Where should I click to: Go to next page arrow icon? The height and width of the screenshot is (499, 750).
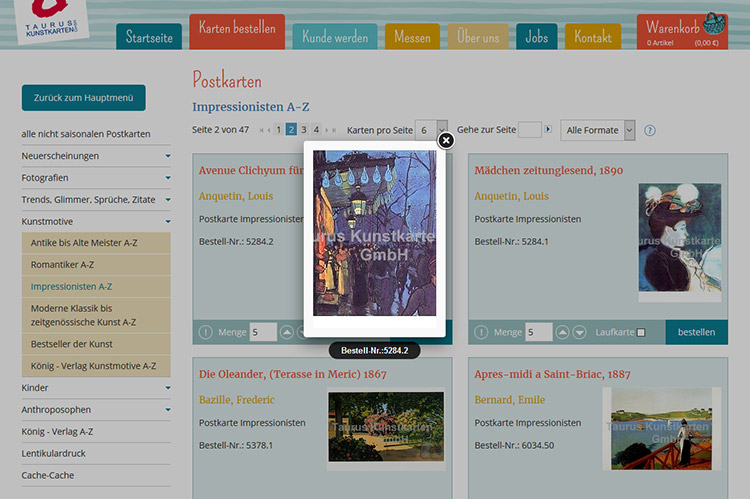(x=327, y=130)
